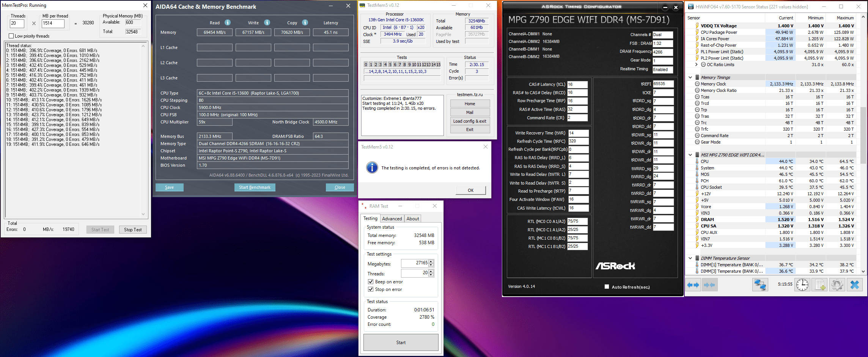Increase Threads stepper in RAM Test
The width and height of the screenshot is (868, 357).
coord(431,271)
